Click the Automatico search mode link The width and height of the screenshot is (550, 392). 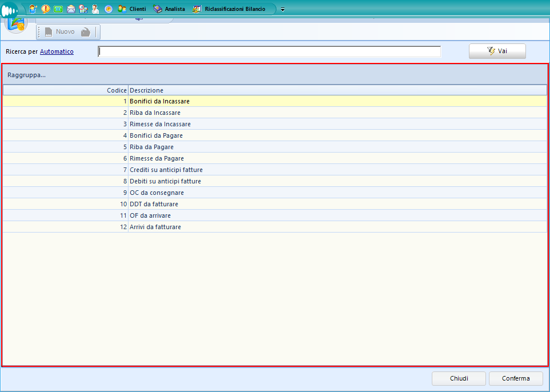[x=57, y=51]
